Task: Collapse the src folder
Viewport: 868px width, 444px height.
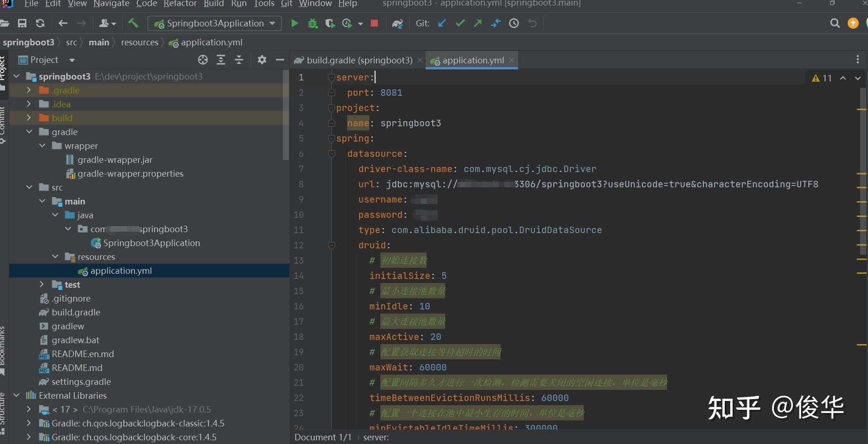Action: coord(29,187)
